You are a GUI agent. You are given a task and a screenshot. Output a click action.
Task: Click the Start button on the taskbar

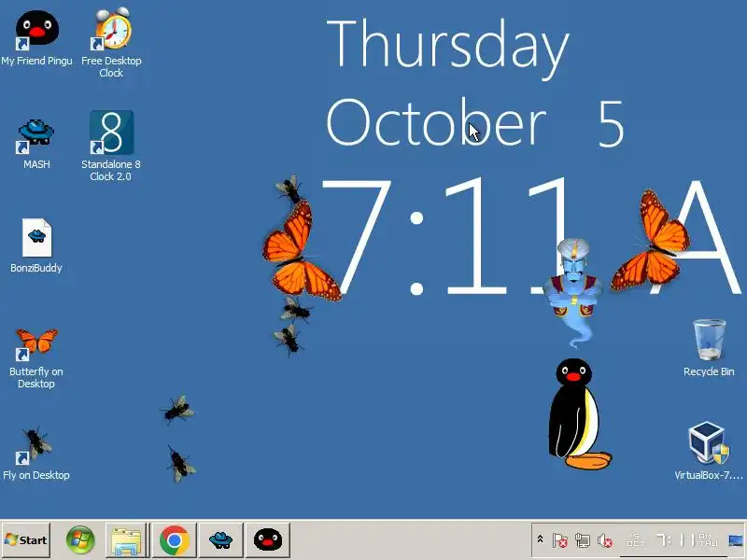coord(26,540)
